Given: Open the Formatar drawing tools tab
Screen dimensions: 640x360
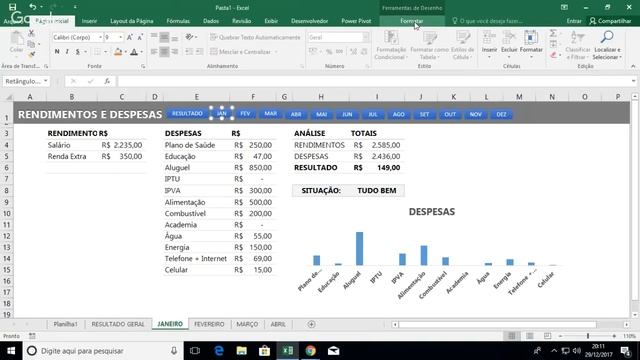Looking at the screenshot, I should 411,21.
